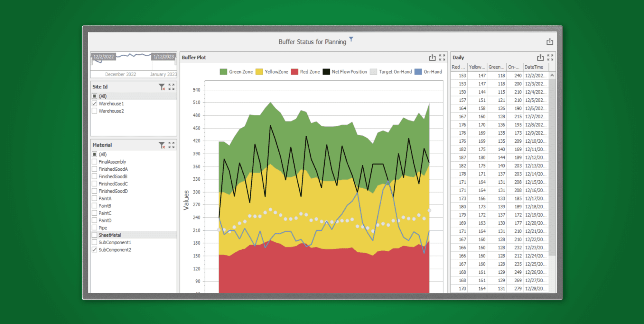644x324 pixels.
Task: Uncheck SubComponent2 in Material list
Action: click(x=95, y=250)
